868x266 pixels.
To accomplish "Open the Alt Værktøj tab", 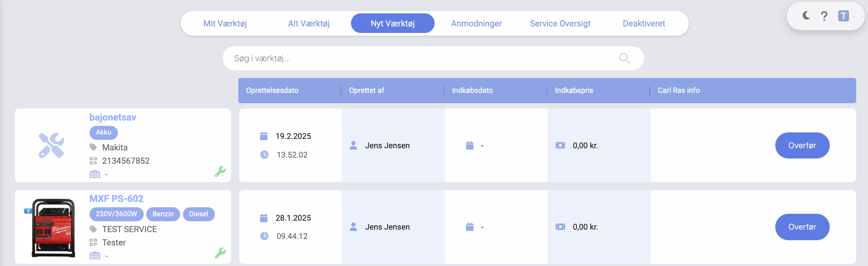I will (x=308, y=24).
